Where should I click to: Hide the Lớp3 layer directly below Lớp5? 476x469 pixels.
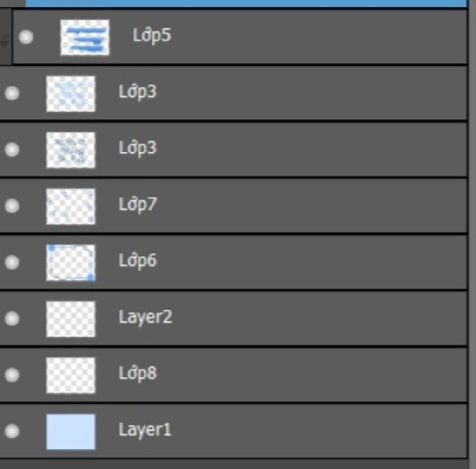(12, 93)
